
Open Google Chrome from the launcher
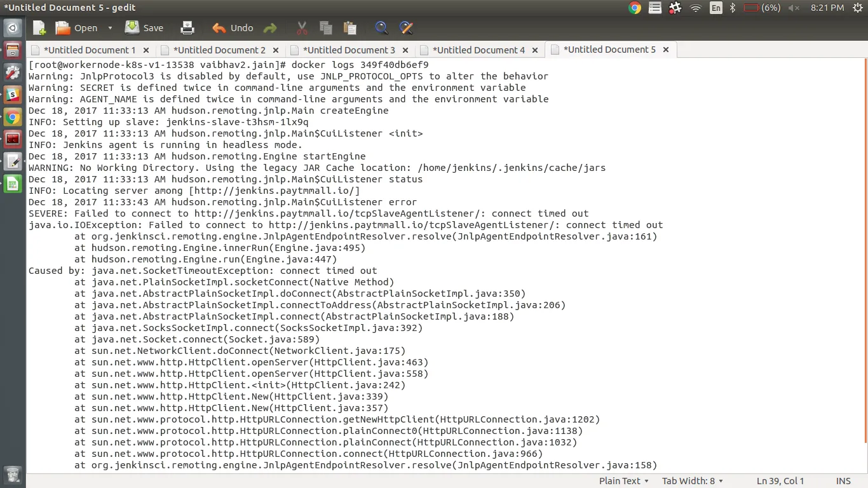point(13,117)
